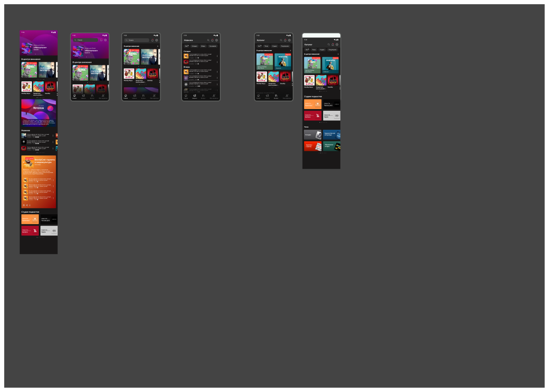Tap the bell icon on purple search screen

(x=101, y=40)
